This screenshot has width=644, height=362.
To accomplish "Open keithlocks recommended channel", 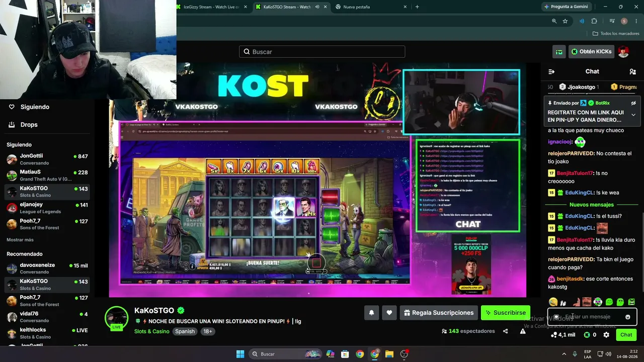I will pyautogui.click(x=47, y=333).
